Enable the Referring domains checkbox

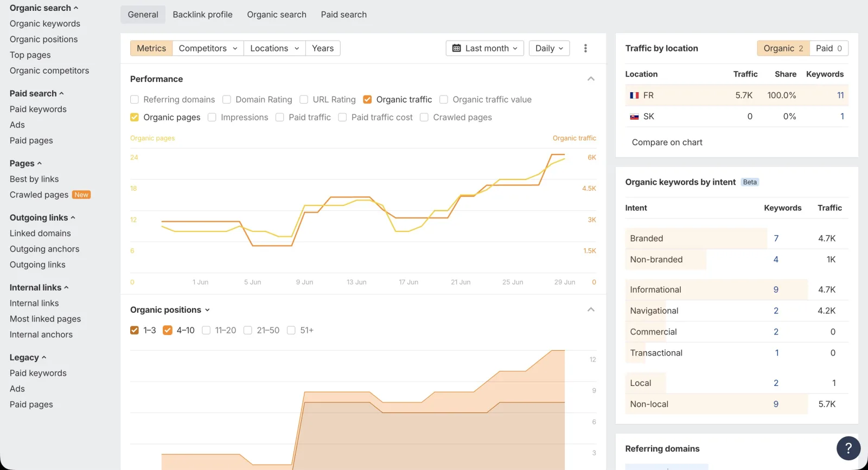pos(135,100)
